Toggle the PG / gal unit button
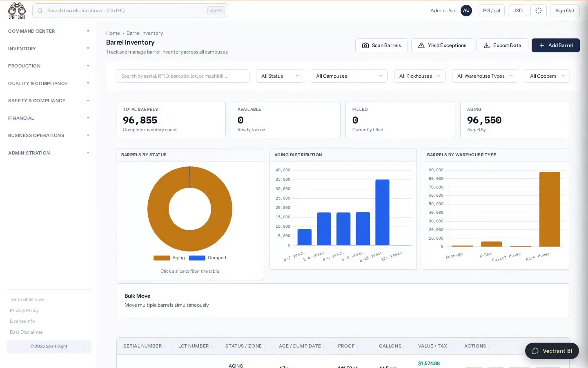This screenshot has height=368, width=588. (x=492, y=11)
